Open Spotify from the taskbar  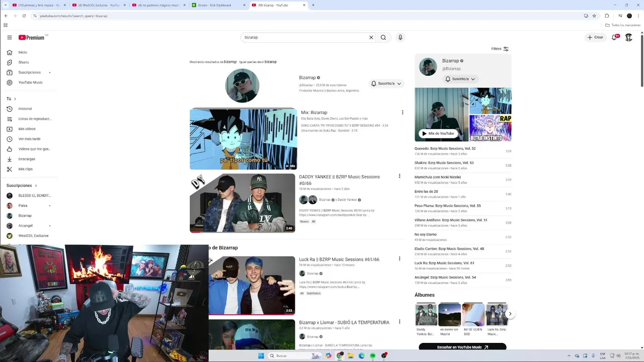coord(372,355)
